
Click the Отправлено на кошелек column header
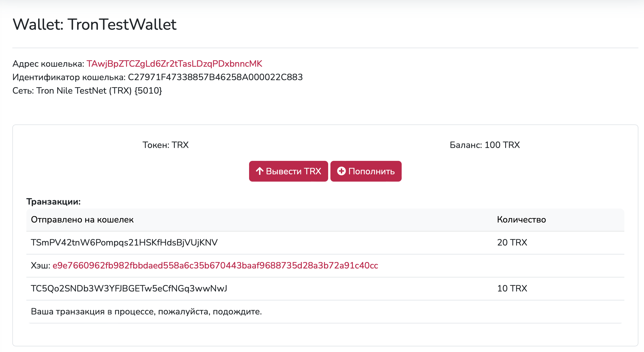[x=82, y=219]
